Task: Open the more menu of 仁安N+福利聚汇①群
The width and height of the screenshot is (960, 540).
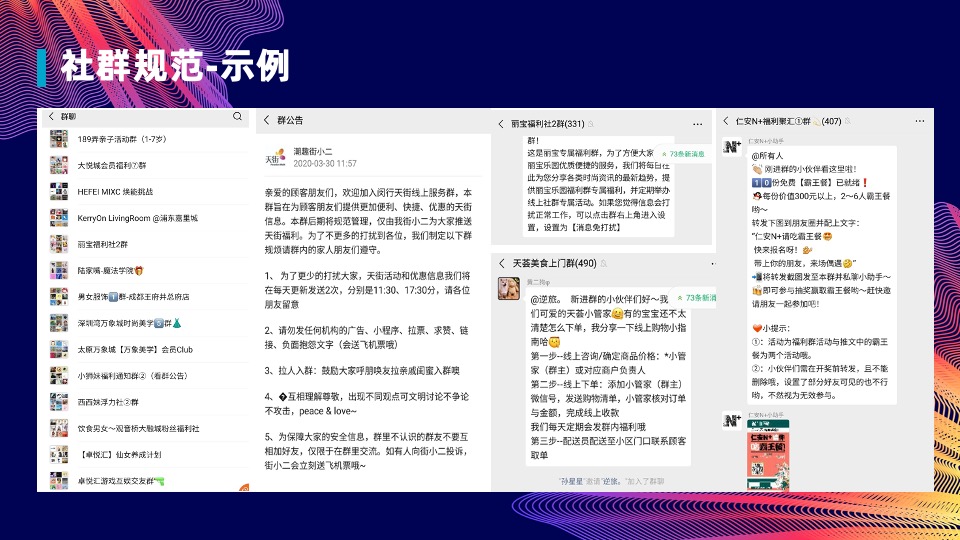Action: coord(920,121)
